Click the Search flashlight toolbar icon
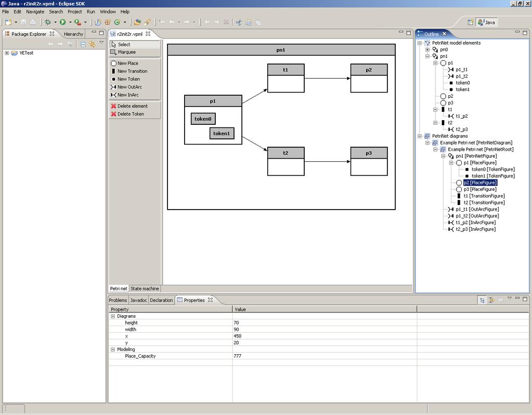The width and height of the screenshot is (532, 415). (x=147, y=22)
